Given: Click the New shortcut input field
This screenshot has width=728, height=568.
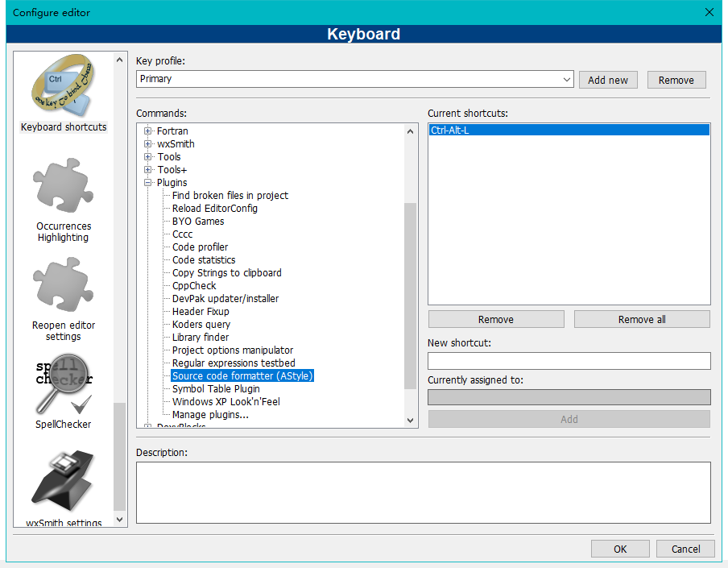Looking at the screenshot, I should 569,360.
